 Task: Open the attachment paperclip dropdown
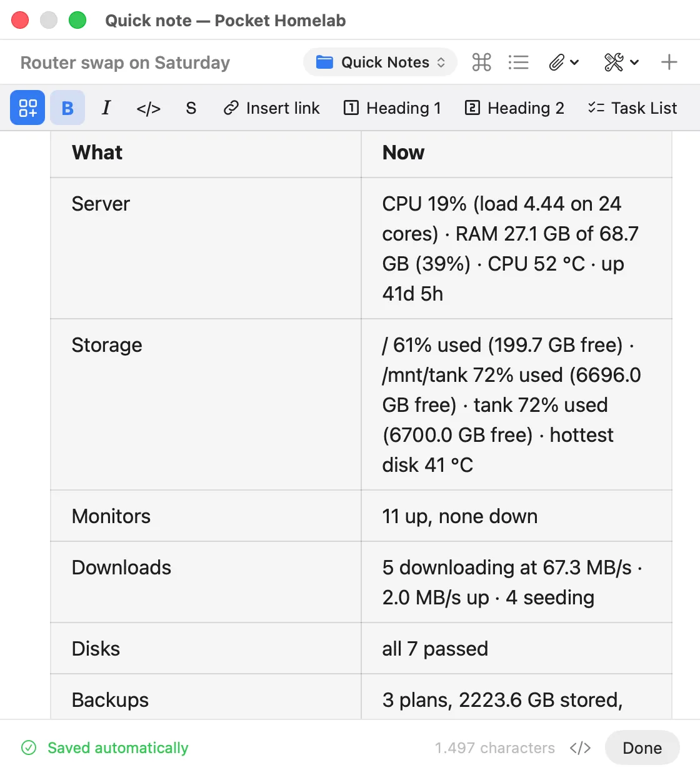coord(564,62)
